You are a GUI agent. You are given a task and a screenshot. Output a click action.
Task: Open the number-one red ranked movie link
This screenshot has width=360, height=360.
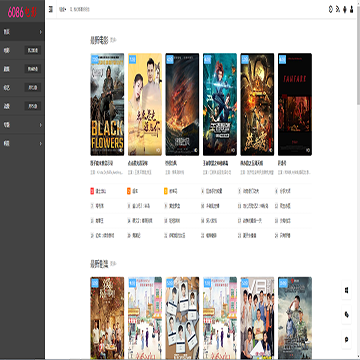click(x=99, y=191)
